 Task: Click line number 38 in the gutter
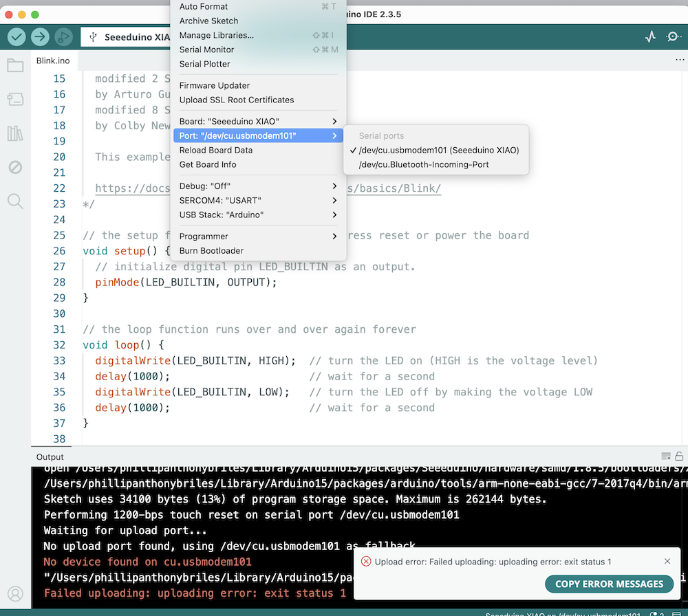59,439
